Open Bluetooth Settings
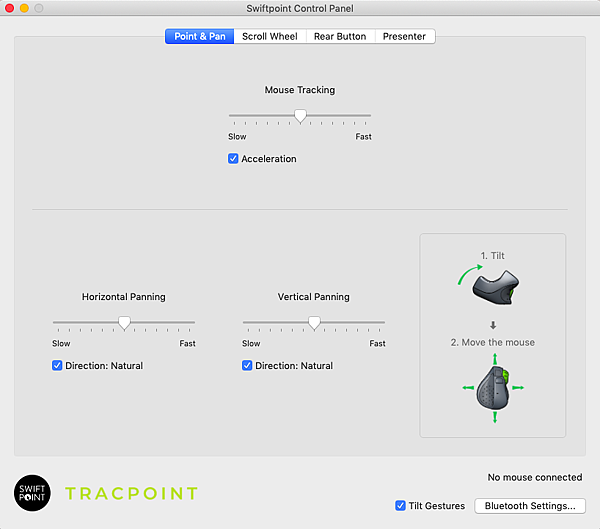The height and width of the screenshot is (529, 600). coord(530,506)
